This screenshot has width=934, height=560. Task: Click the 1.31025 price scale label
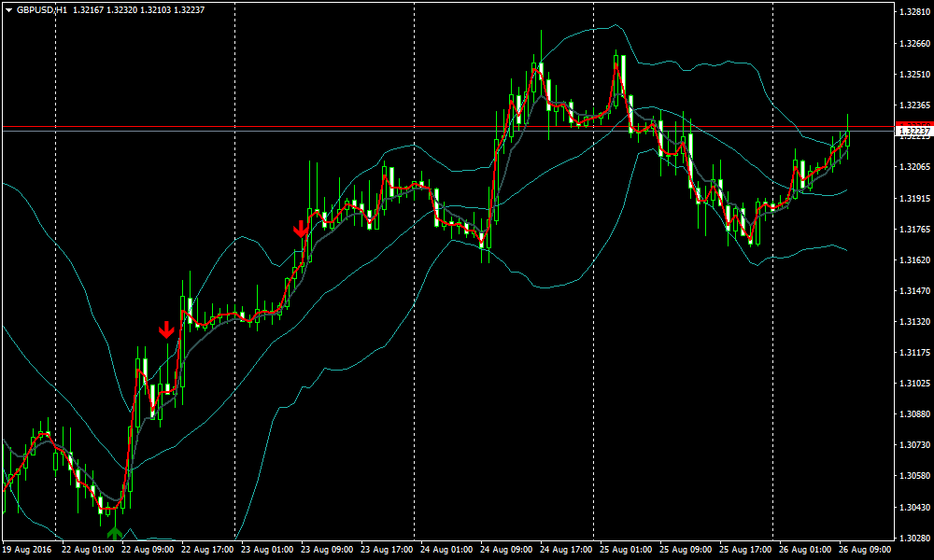913,384
